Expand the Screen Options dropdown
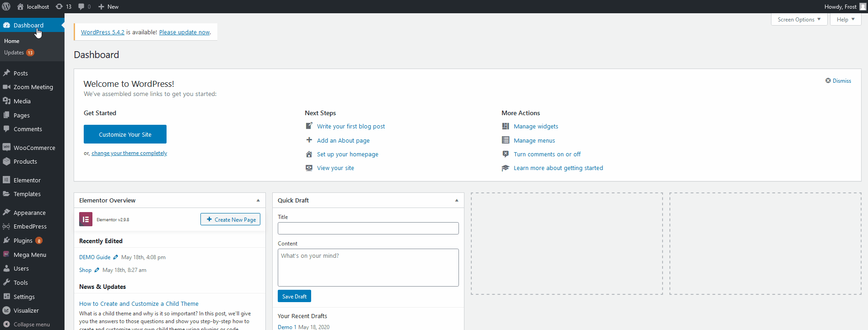Screen dimensions: 868x330 799,19
